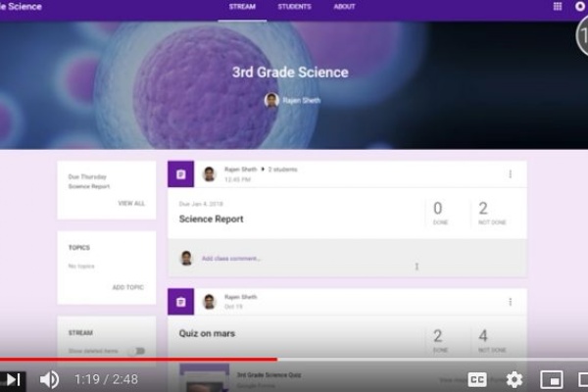
Task: Open video settings gear
Action: point(514,379)
